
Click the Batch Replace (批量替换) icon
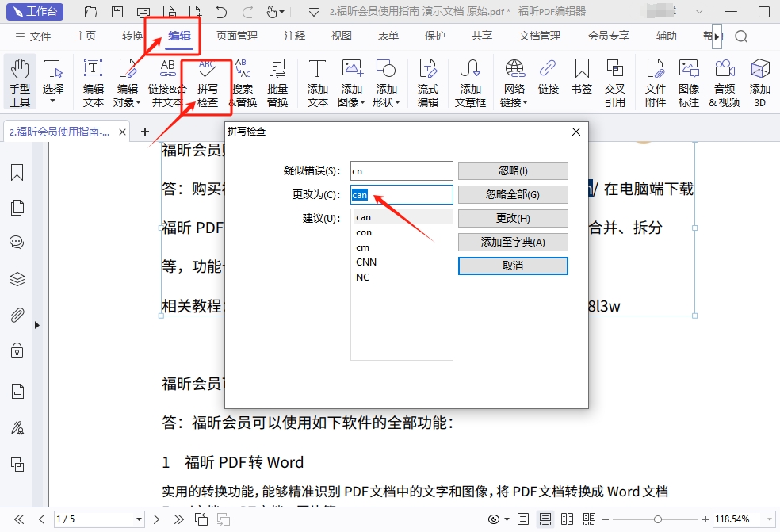[x=277, y=82]
